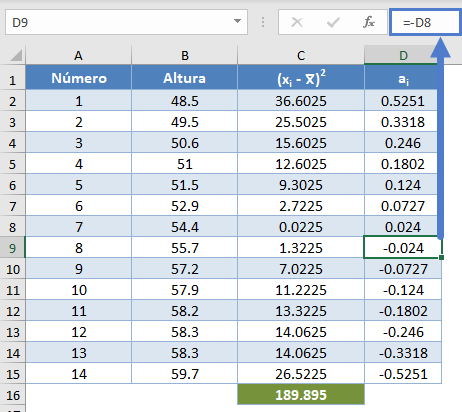The width and height of the screenshot is (462, 412).
Task: Select cell with value -0.5251
Action: click(x=403, y=374)
